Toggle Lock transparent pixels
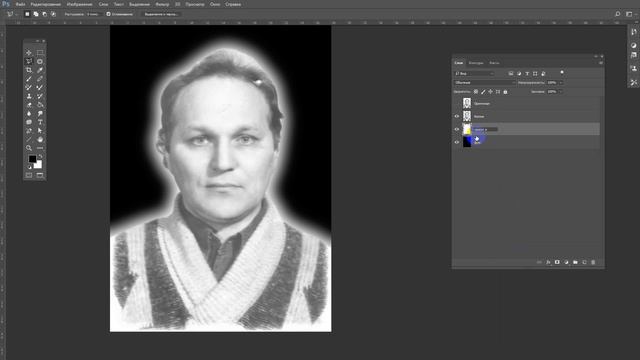Image resolution: width=640 pixels, height=360 pixels. click(476, 92)
